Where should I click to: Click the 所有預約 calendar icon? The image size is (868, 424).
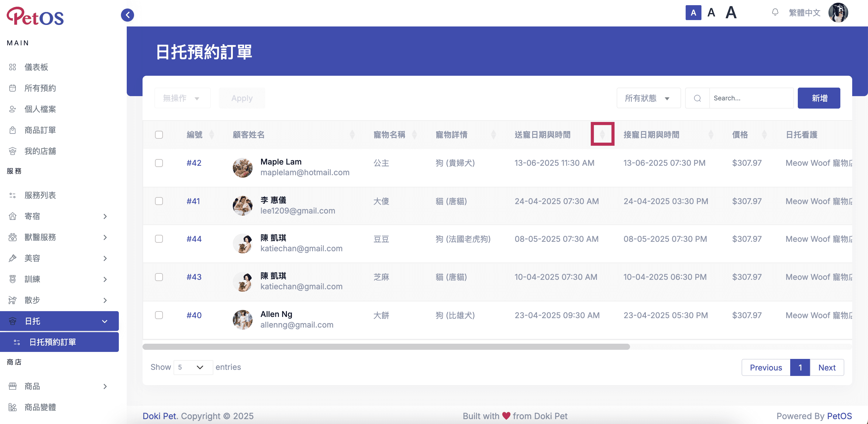point(12,88)
